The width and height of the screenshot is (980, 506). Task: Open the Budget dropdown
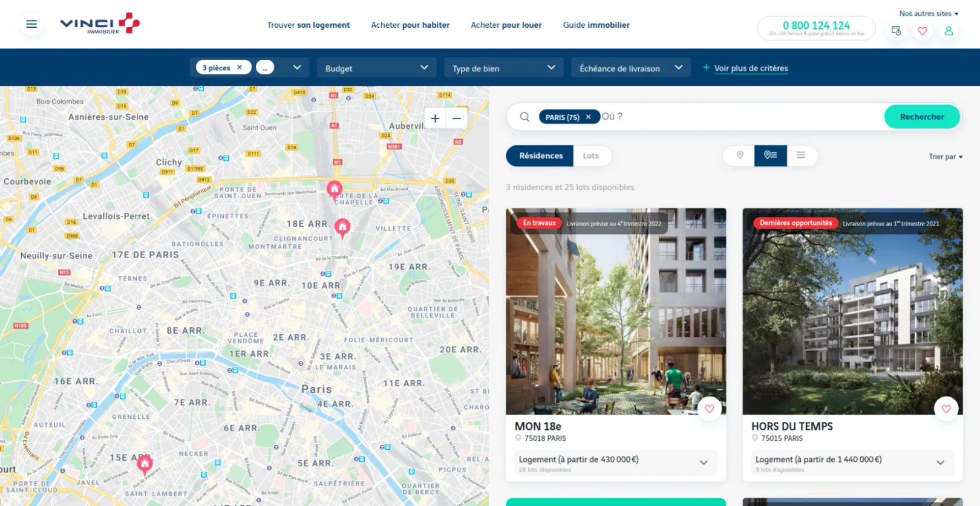coord(376,68)
